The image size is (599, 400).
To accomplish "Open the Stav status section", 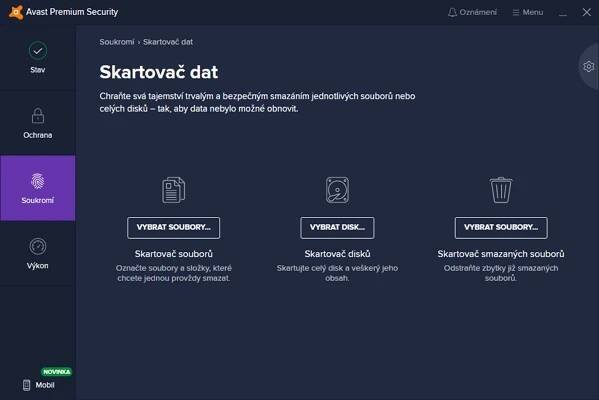I will [37, 58].
